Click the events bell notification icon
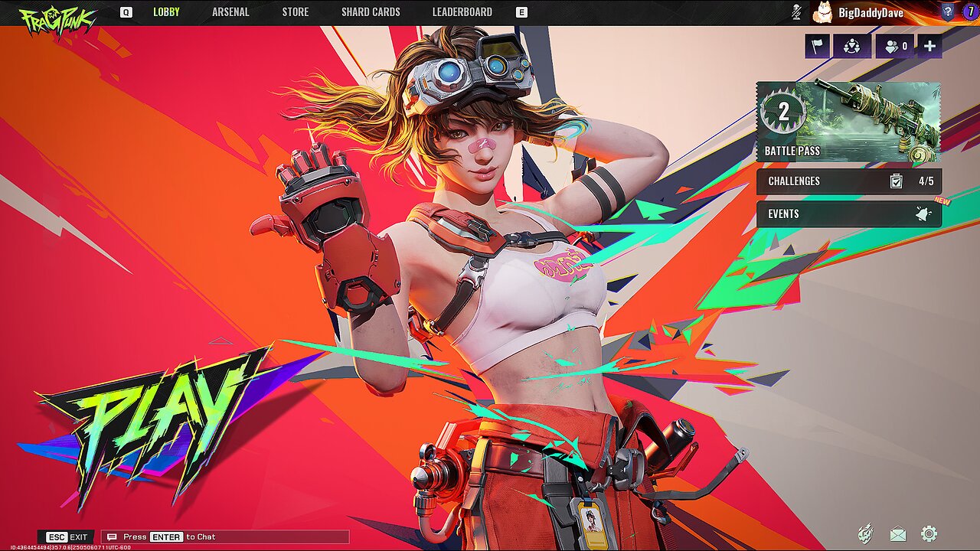Image resolution: width=980 pixels, height=551 pixels. click(x=923, y=214)
